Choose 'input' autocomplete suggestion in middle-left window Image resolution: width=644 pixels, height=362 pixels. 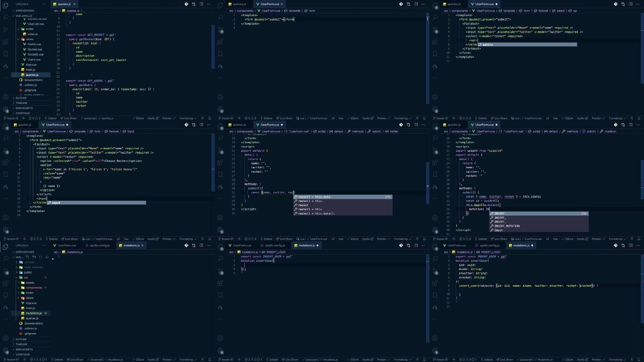point(96,203)
